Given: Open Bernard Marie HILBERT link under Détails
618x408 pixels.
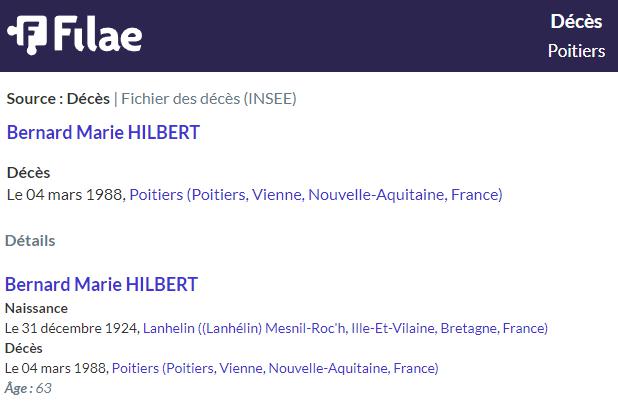Looking at the screenshot, I should [x=101, y=284].
